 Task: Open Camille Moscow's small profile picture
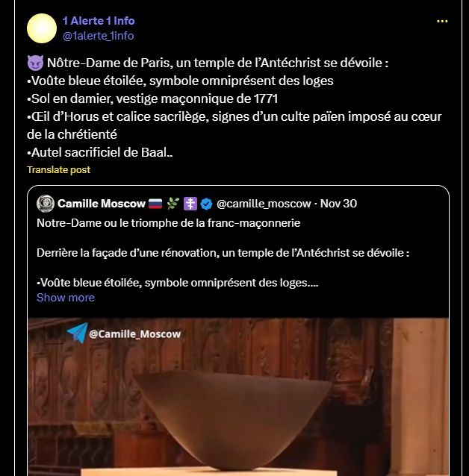coord(46,204)
